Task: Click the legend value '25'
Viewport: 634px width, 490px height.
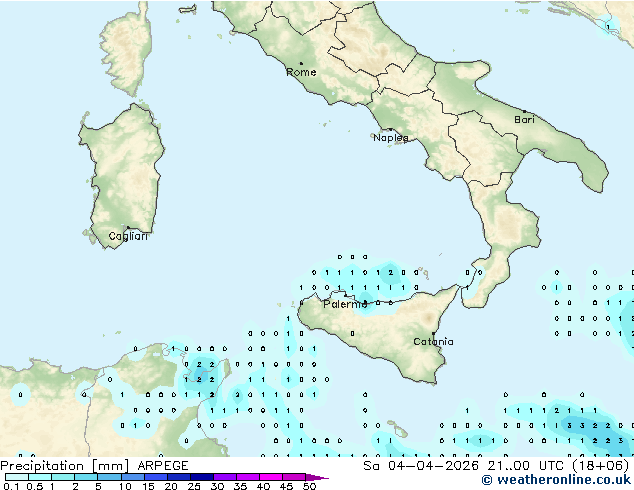Action: click(194, 486)
